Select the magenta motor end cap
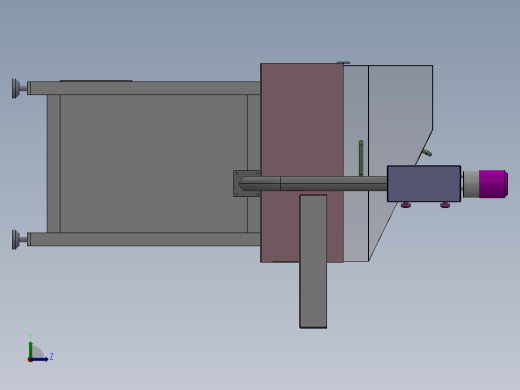Viewport: 520px width, 390px height. (494, 184)
